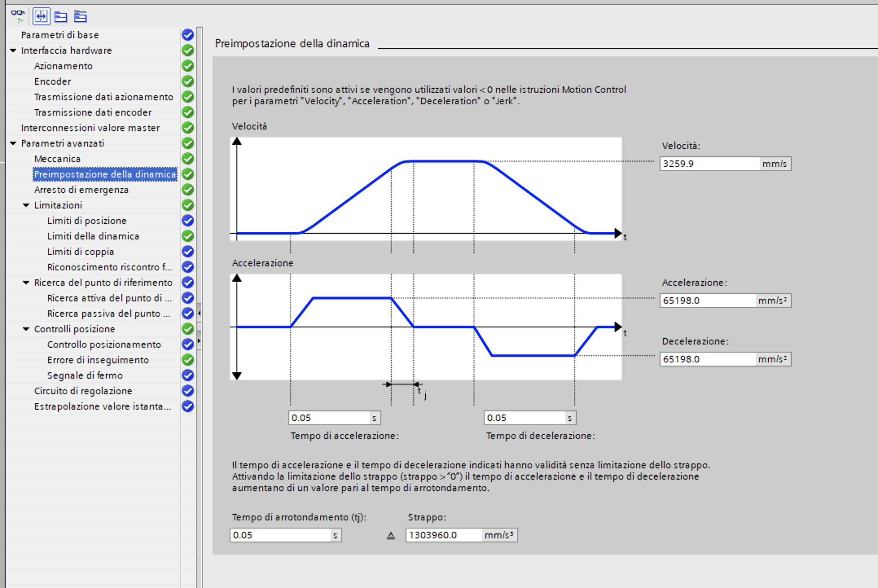Image resolution: width=878 pixels, height=588 pixels.
Task: Collapse the Controlli posizione node
Action: pyautogui.click(x=26, y=329)
